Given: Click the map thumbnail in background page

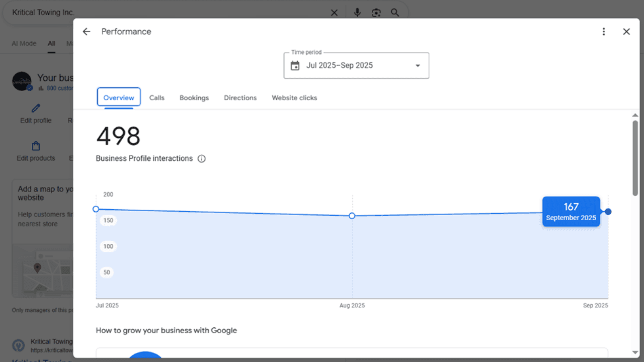Looking at the screenshot, I should coord(43,270).
